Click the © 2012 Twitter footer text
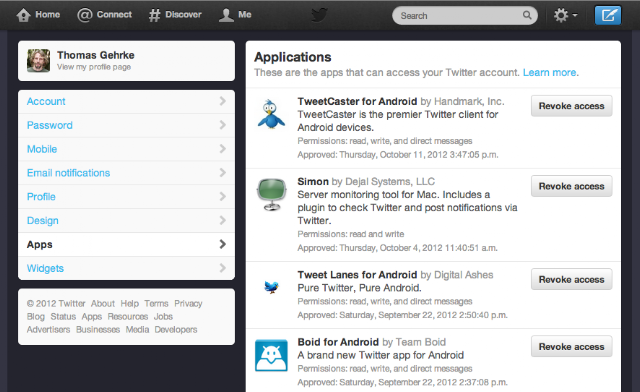The height and width of the screenshot is (392, 640). (x=56, y=303)
